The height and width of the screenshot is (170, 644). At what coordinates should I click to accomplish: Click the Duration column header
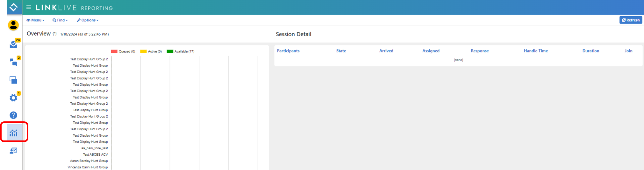pos(590,51)
